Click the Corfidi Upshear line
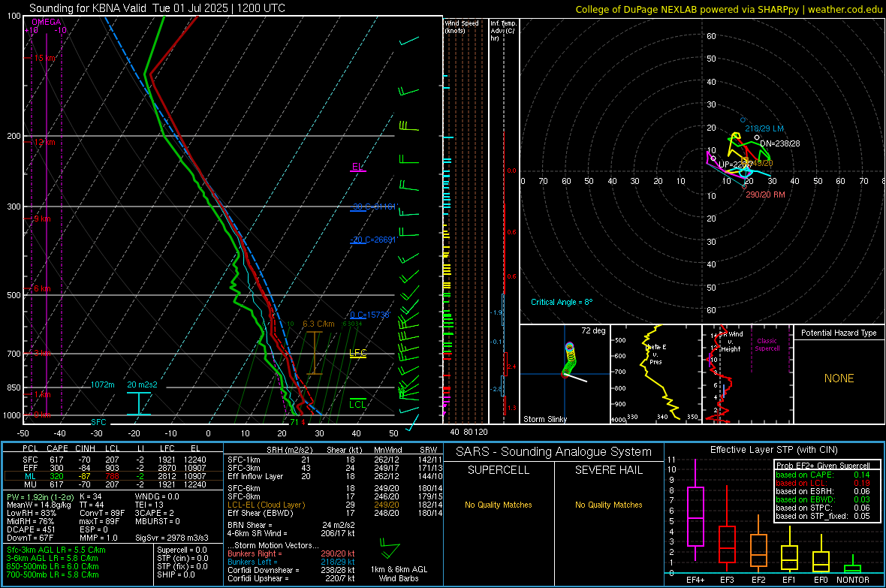The height and width of the screenshot is (588, 886). pyautogui.click(x=291, y=578)
